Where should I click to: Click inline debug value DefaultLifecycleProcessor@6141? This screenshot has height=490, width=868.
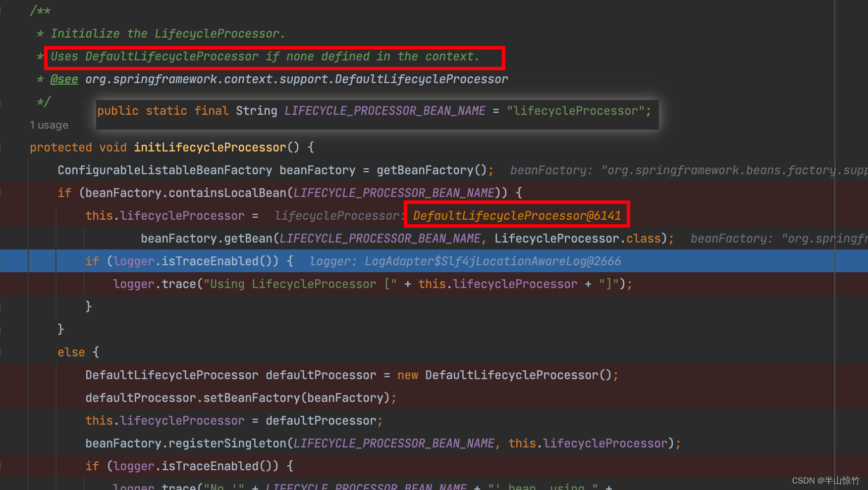click(x=517, y=216)
